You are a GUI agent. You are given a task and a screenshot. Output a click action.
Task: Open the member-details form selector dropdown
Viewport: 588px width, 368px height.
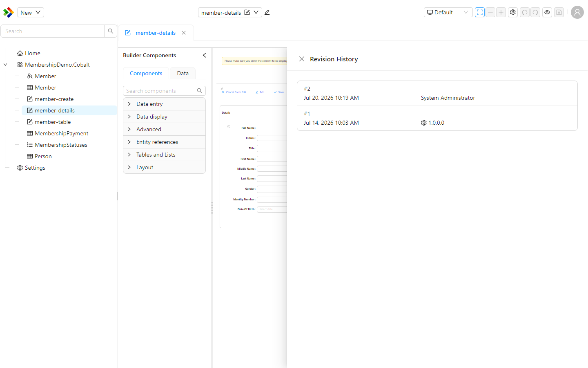click(256, 12)
